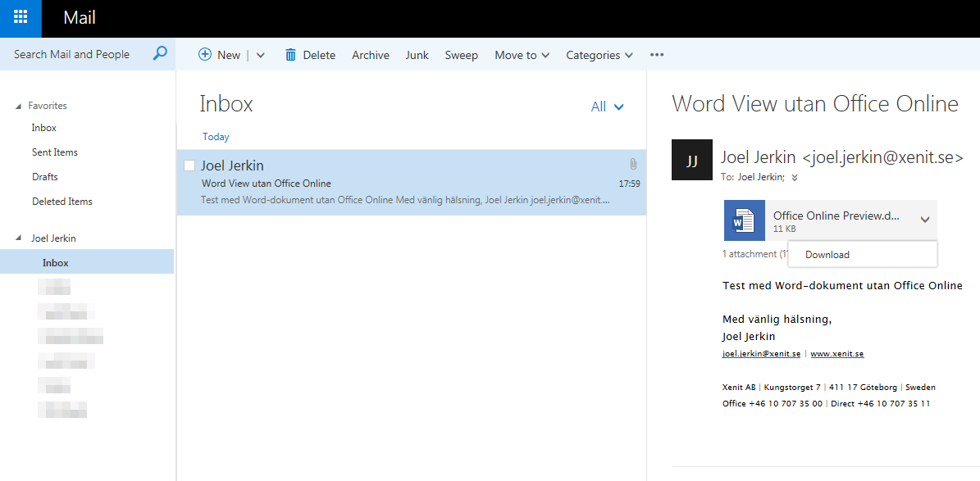The image size is (980, 481).
Task: Click recipient Joel Jerkin in To line
Action: tap(763, 178)
